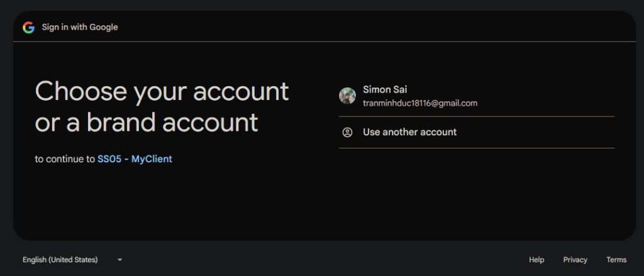644x276 pixels.
Task: Open the Terms link
Action: click(616, 260)
